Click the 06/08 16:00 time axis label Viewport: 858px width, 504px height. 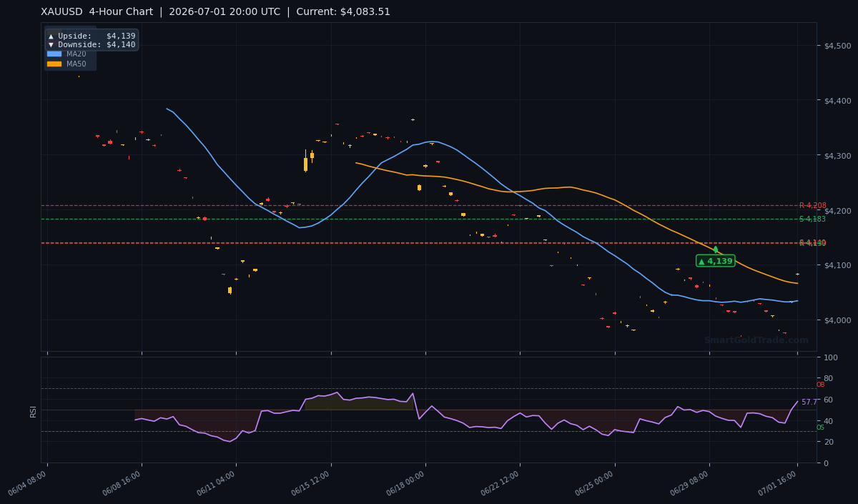tap(123, 483)
